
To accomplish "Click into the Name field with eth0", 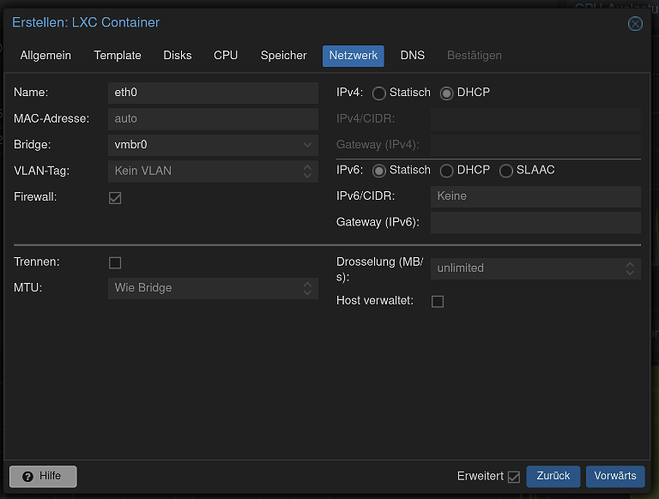I will click(x=213, y=93).
